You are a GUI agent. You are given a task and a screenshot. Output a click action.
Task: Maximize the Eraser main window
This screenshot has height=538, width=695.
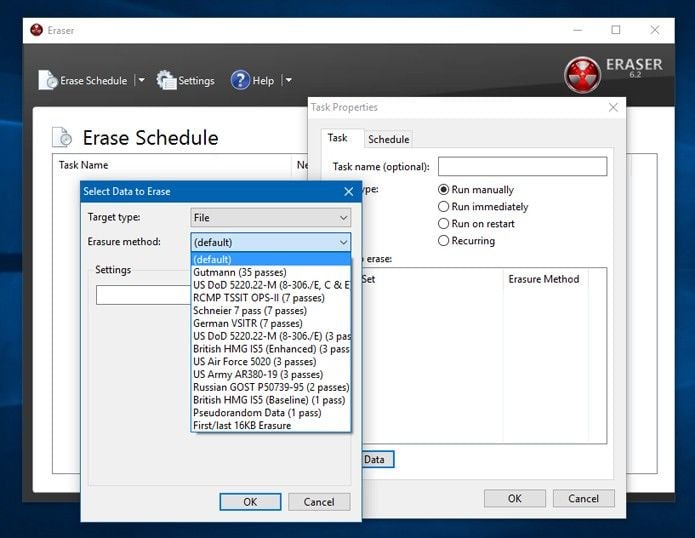[x=616, y=30]
